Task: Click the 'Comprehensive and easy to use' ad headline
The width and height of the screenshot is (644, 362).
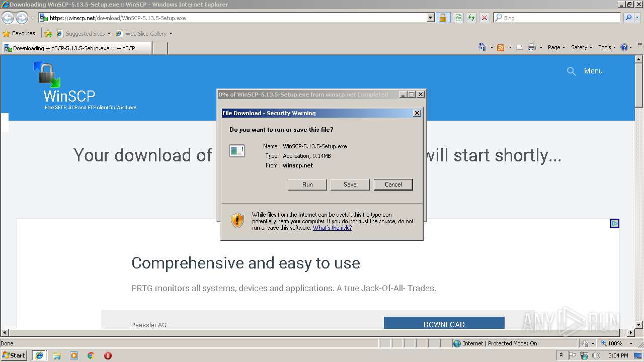Action: [x=246, y=263]
